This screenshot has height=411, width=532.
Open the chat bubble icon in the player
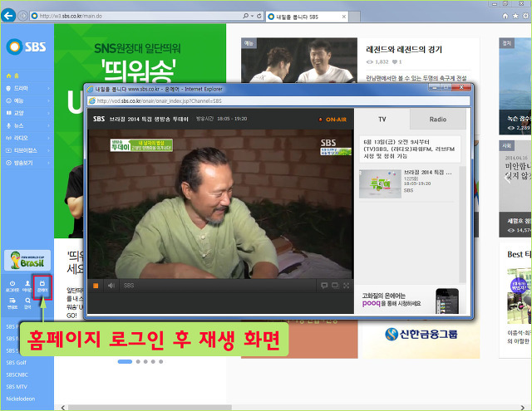pos(324,286)
